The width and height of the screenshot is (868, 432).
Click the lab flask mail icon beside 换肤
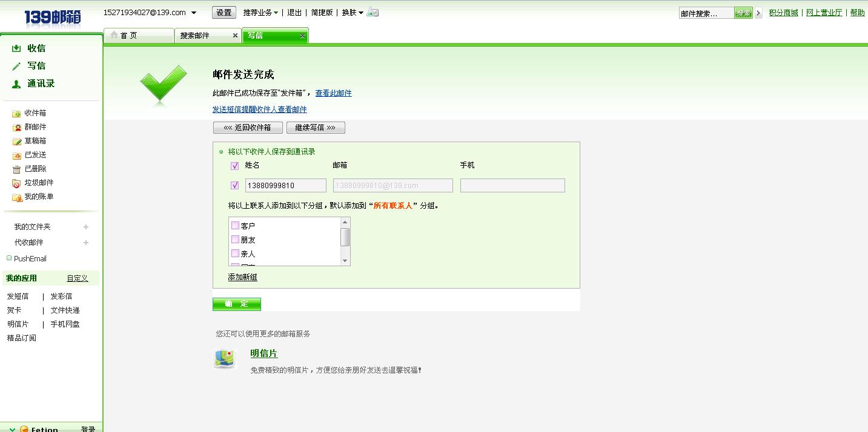coord(373,12)
